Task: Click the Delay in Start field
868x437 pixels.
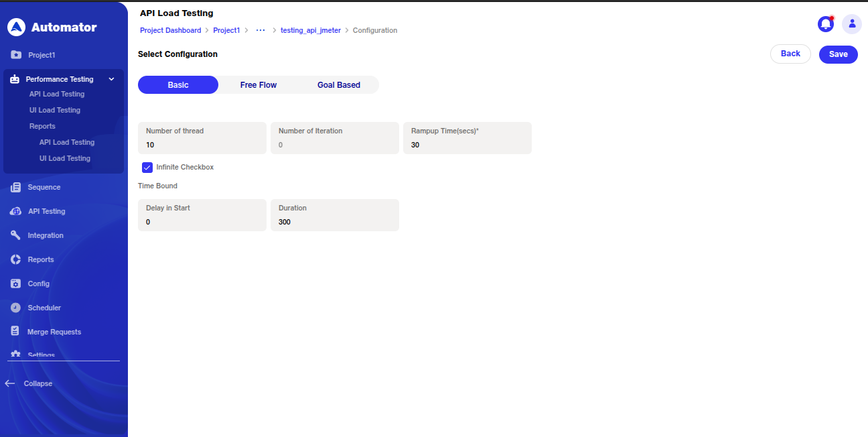Action: (202, 215)
